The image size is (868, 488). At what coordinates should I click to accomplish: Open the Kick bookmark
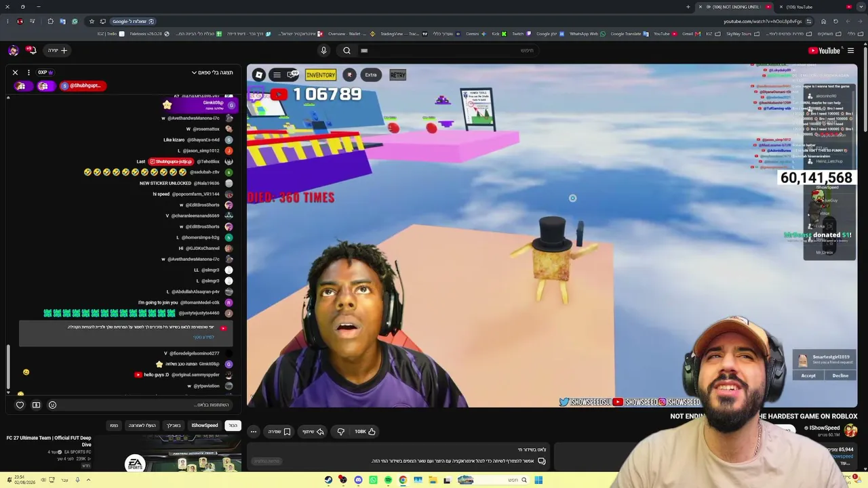click(498, 33)
